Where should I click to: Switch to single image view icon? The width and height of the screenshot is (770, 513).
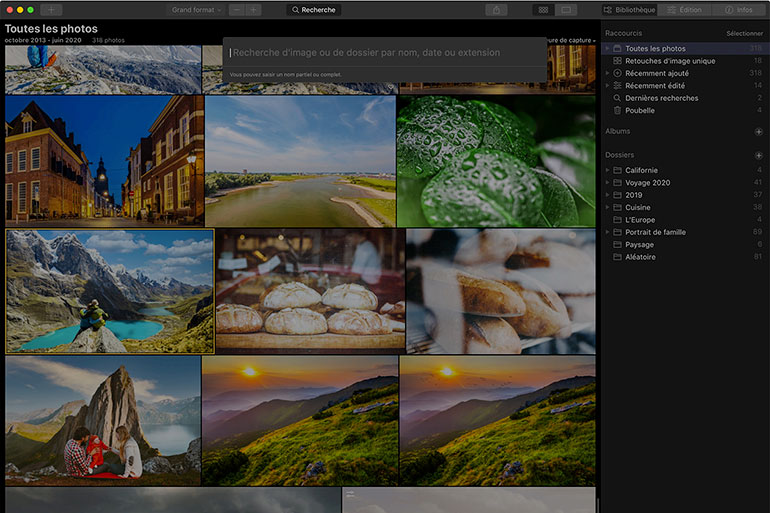[x=567, y=10]
